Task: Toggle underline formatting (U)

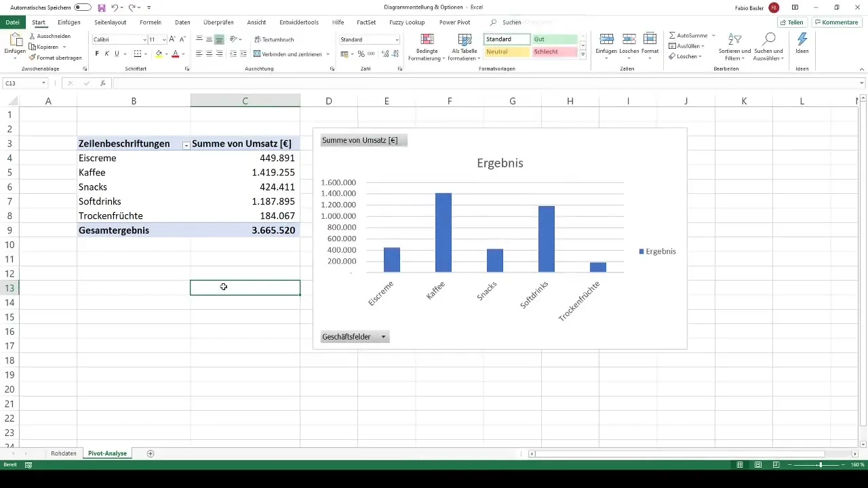Action: coord(117,54)
